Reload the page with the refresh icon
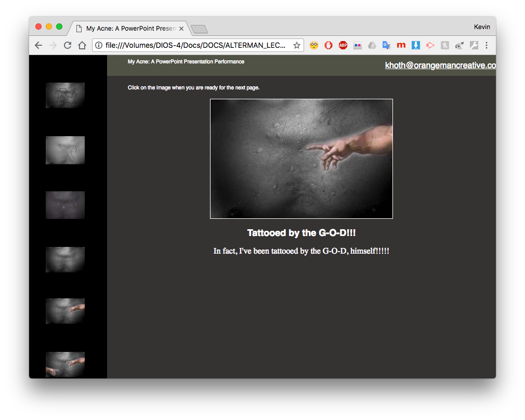 (68, 45)
